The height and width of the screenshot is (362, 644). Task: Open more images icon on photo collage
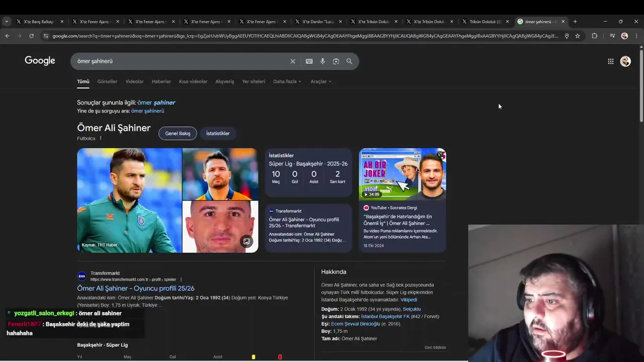point(247,241)
